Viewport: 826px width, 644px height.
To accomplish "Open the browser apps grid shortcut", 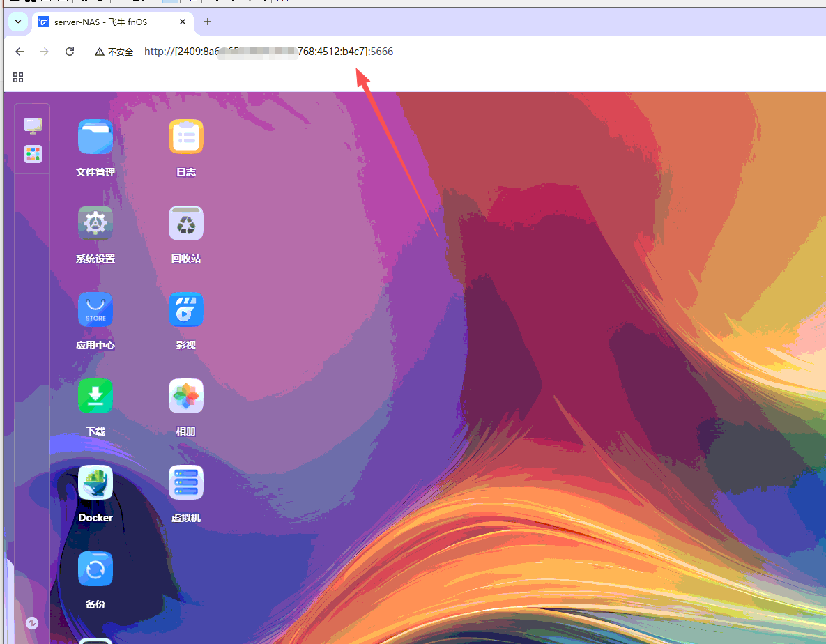I will pos(18,77).
